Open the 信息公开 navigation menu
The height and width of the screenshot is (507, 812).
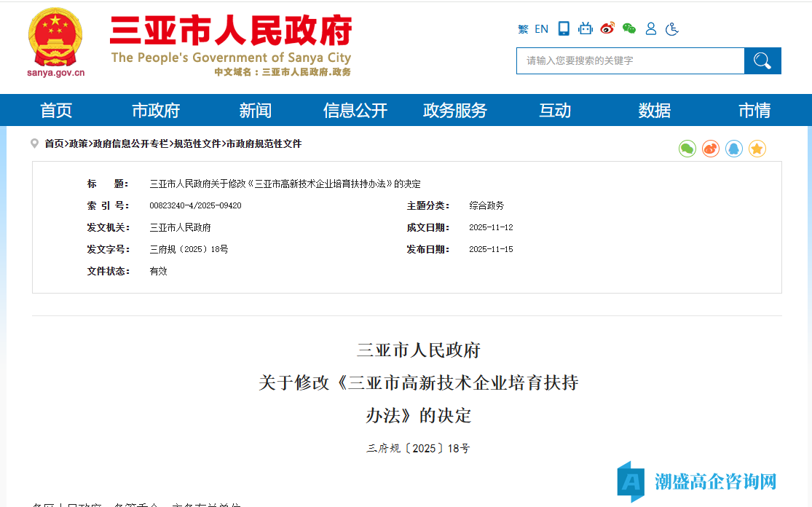[x=355, y=110]
